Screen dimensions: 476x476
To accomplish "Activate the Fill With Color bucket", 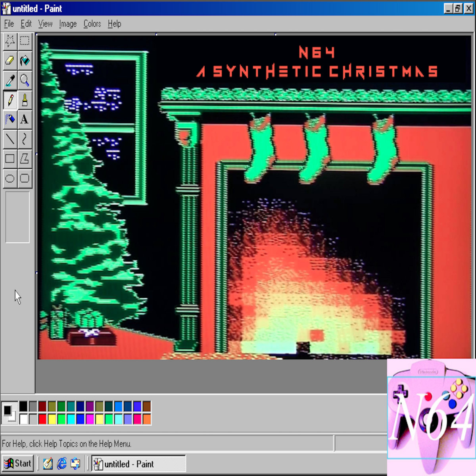I will 25,61.
